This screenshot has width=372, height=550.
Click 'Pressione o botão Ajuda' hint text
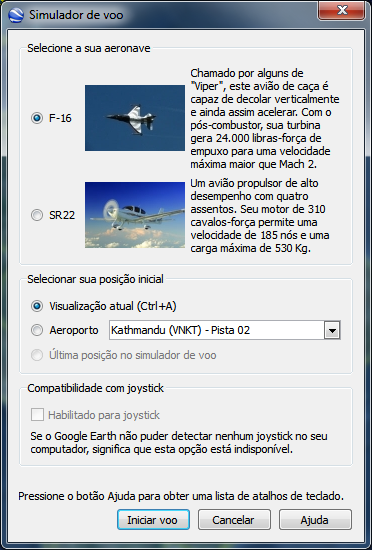181,496
